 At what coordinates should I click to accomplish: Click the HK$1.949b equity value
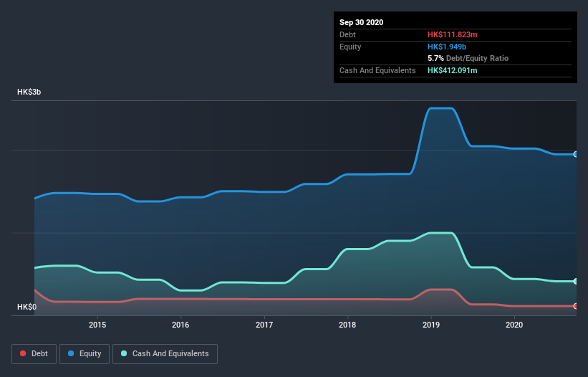point(447,47)
